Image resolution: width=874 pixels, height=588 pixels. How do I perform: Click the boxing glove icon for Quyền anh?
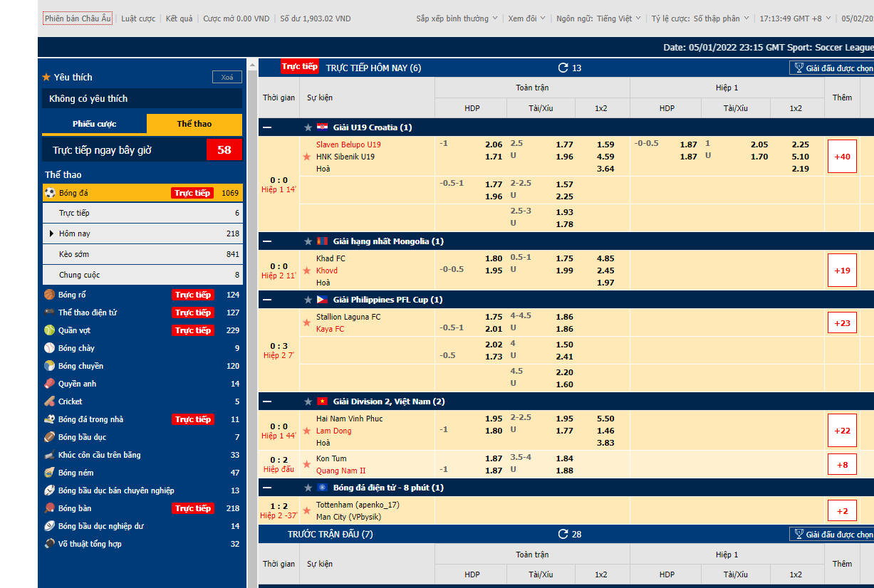point(49,384)
